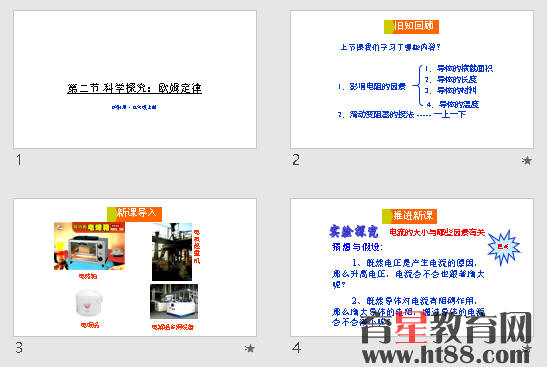Click the electric oven picture on slide 3
Viewport: 547px width, 367px height.
point(89,246)
